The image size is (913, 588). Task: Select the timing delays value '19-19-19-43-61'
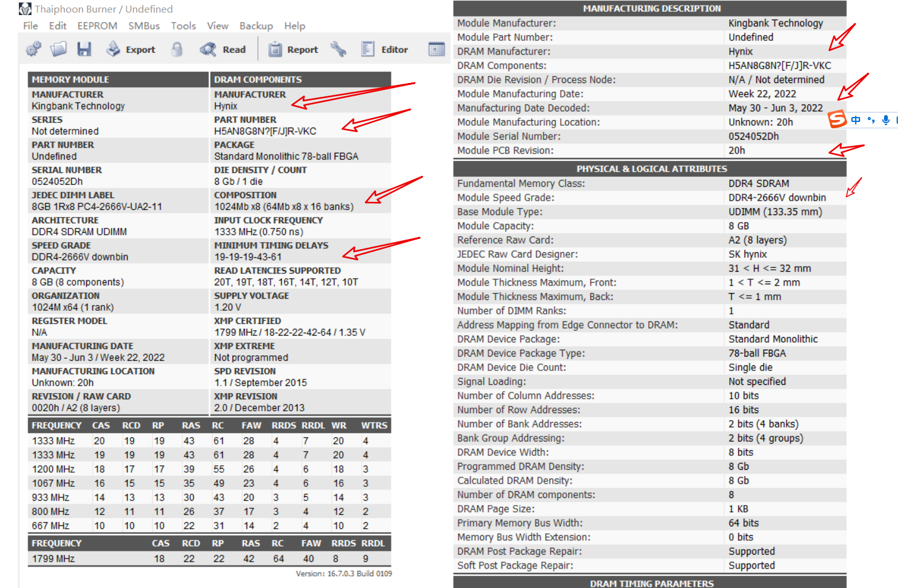248,257
